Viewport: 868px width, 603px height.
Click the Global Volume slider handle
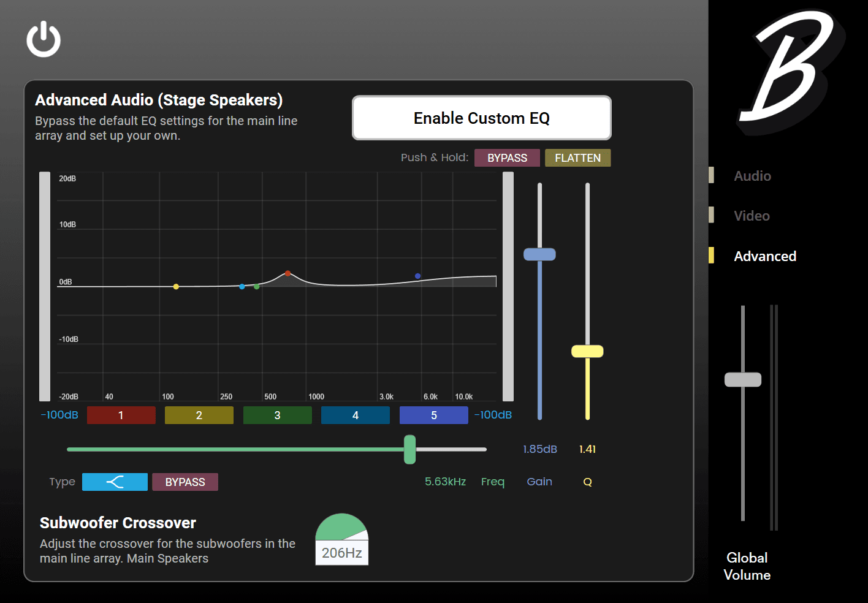click(x=743, y=379)
